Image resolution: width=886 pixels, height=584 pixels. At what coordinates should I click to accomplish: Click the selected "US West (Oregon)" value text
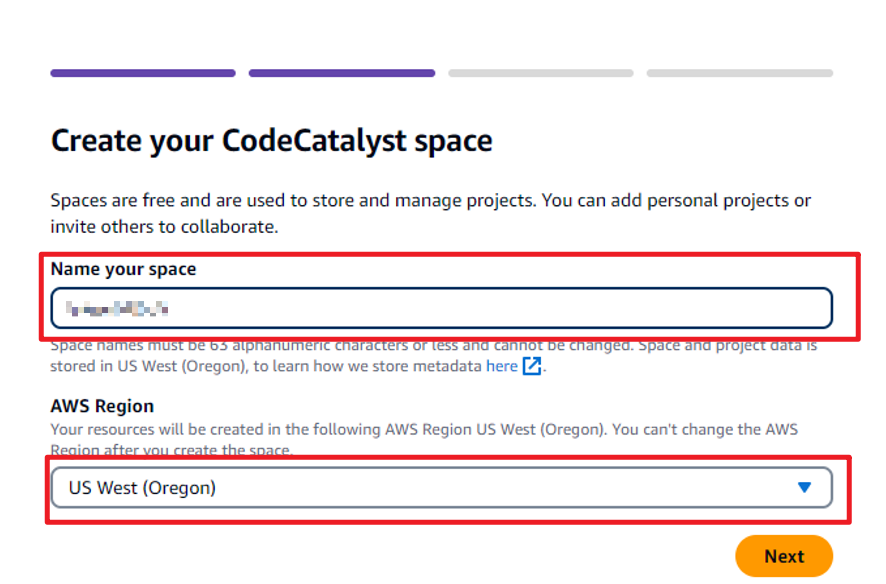coord(142,488)
